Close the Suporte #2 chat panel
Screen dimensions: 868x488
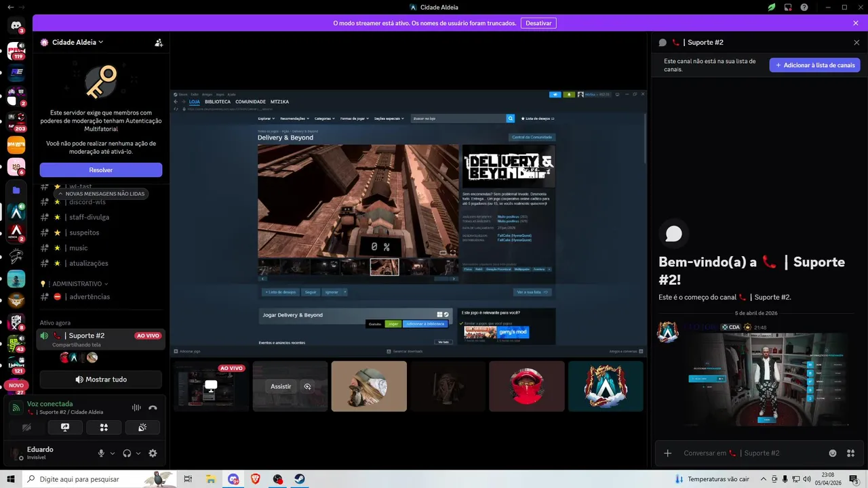(856, 42)
